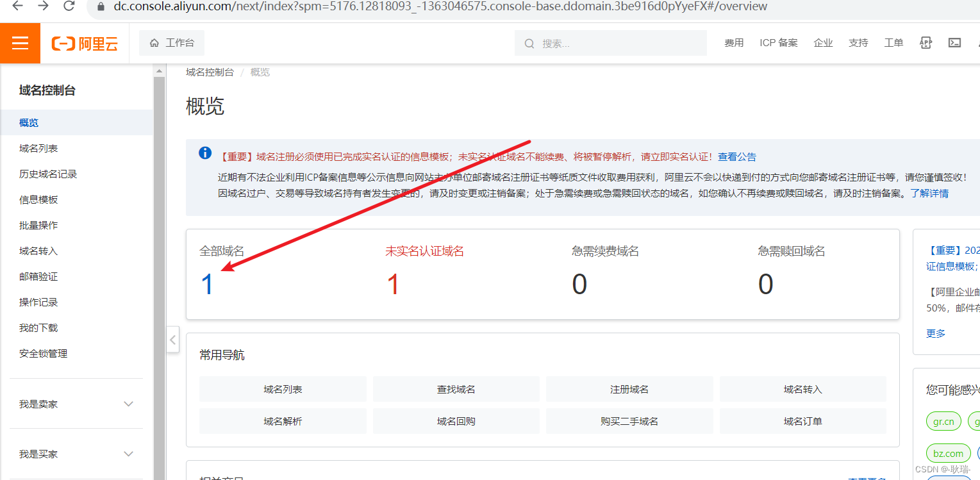This screenshot has height=480, width=980.
Task: Open the 费用 menu
Action: (734, 43)
